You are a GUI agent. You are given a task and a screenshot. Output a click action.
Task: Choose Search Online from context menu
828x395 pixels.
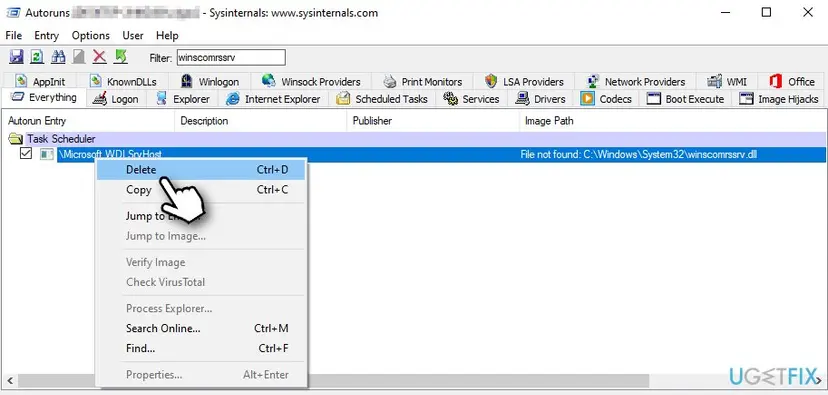click(x=201, y=328)
